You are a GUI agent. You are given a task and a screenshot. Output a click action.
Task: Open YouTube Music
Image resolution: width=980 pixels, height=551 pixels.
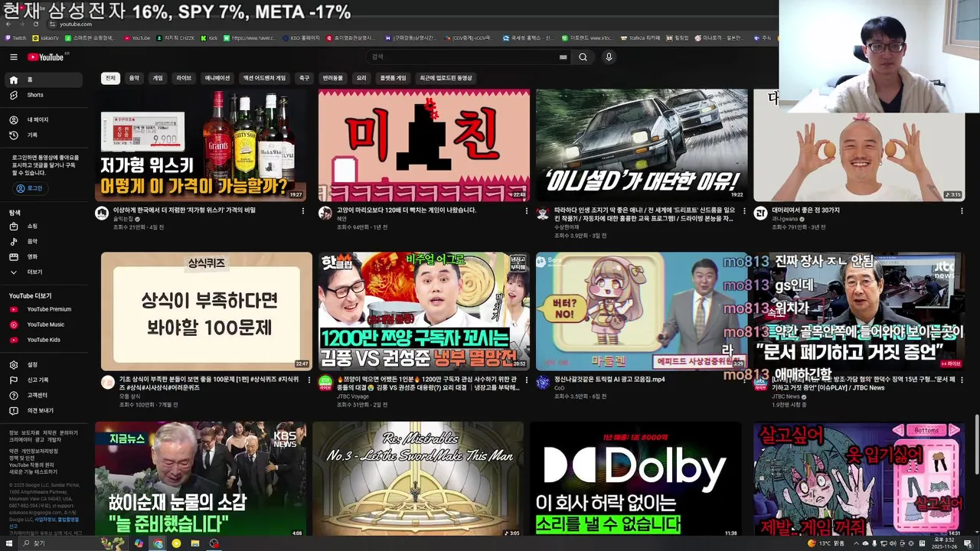(44, 324)
